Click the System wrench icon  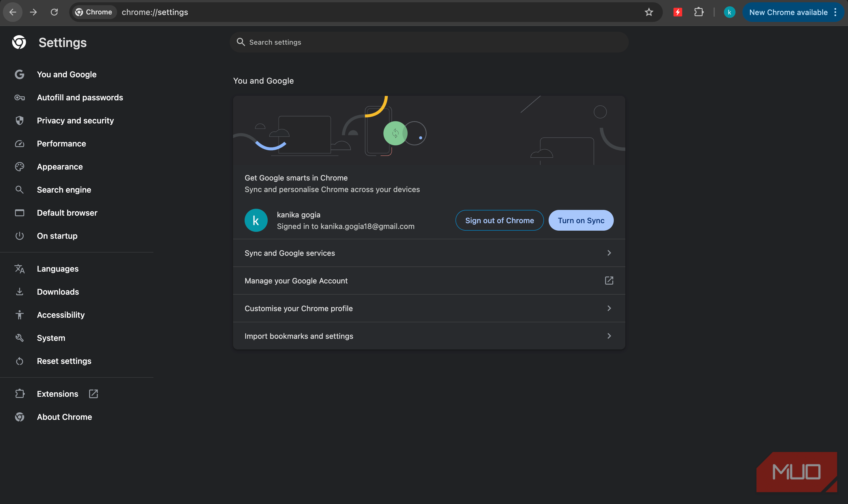(19, 338)
